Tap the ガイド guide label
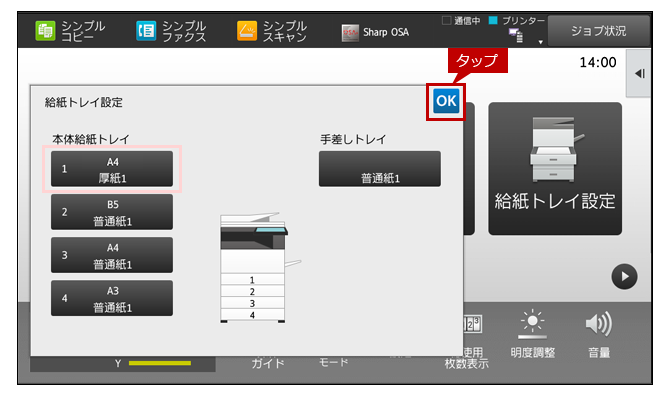Viewport: 670px width, 396px height. pos(268,364)
